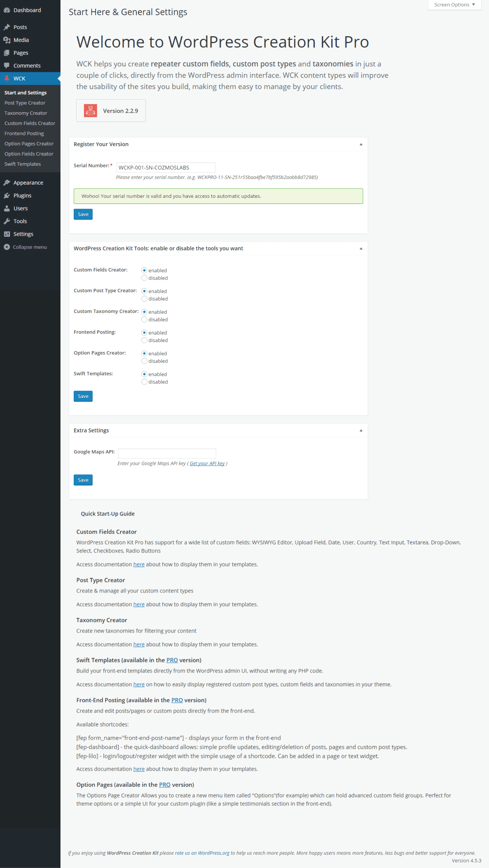
Task: Click PRO link in Front-End Posting heading
Action: 177,700
